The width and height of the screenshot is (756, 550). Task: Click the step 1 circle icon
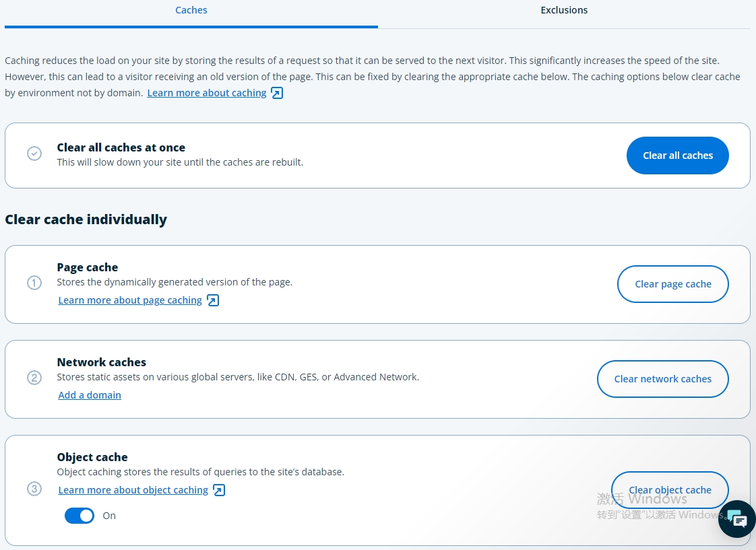point(34,283)
